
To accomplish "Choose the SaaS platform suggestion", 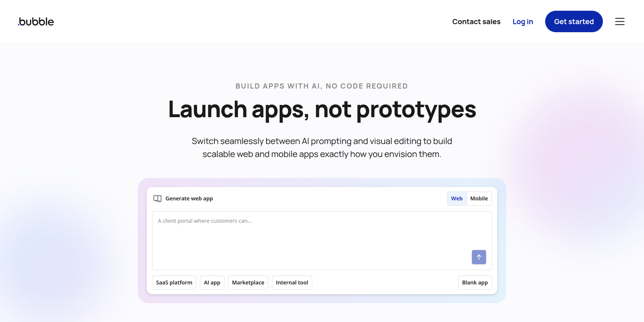I will point(174,283).
